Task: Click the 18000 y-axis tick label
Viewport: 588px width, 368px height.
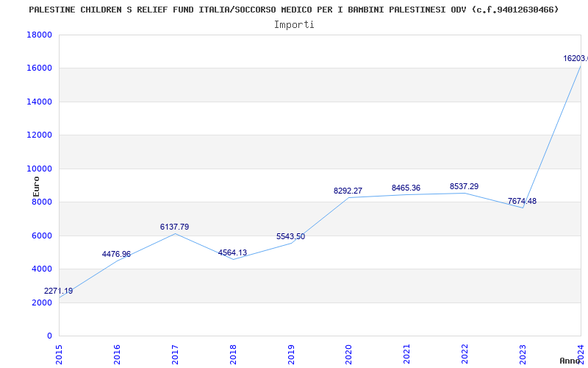Action: pos(39,35)
